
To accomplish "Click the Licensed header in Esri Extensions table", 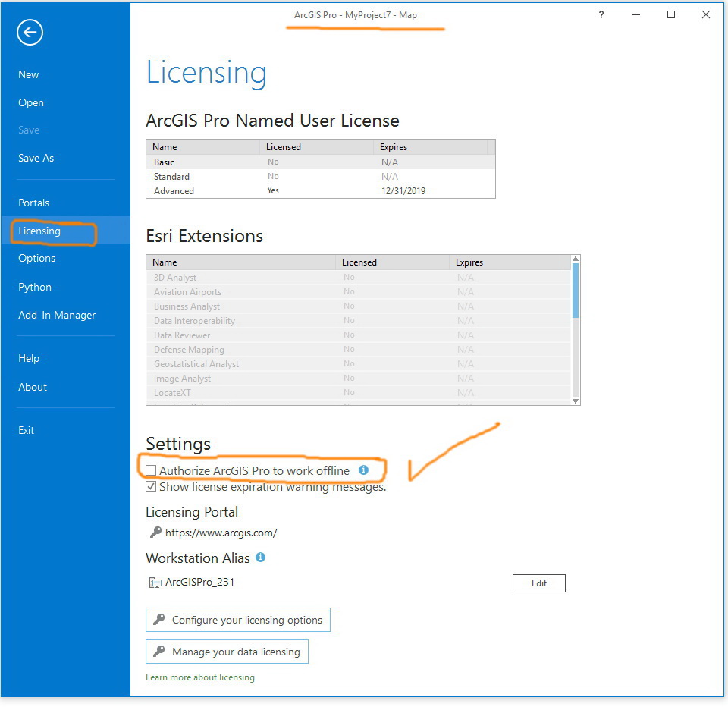I will tap(392, 262).
